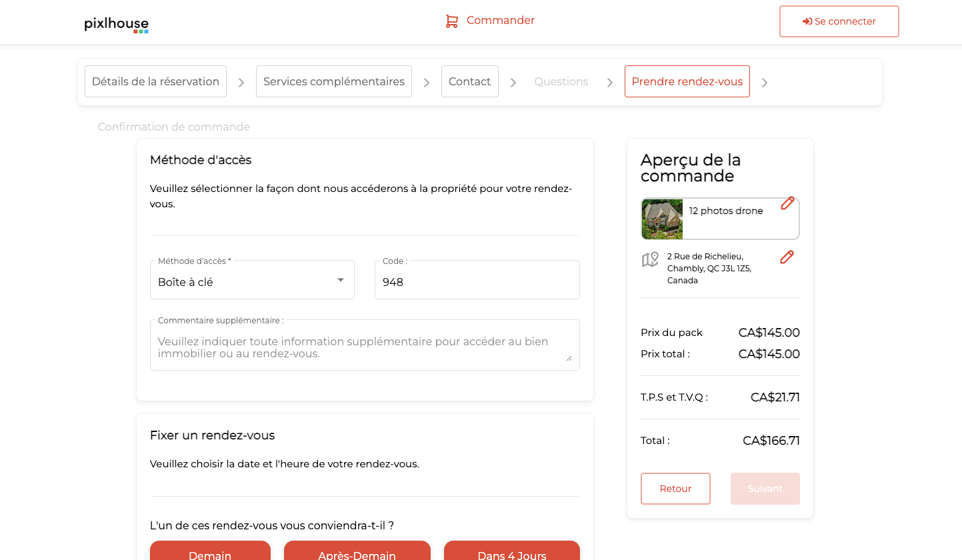This screenshot has height=560, width=962.
Task: Edit the property address with pencil icon
Action: tap(787, 257)
